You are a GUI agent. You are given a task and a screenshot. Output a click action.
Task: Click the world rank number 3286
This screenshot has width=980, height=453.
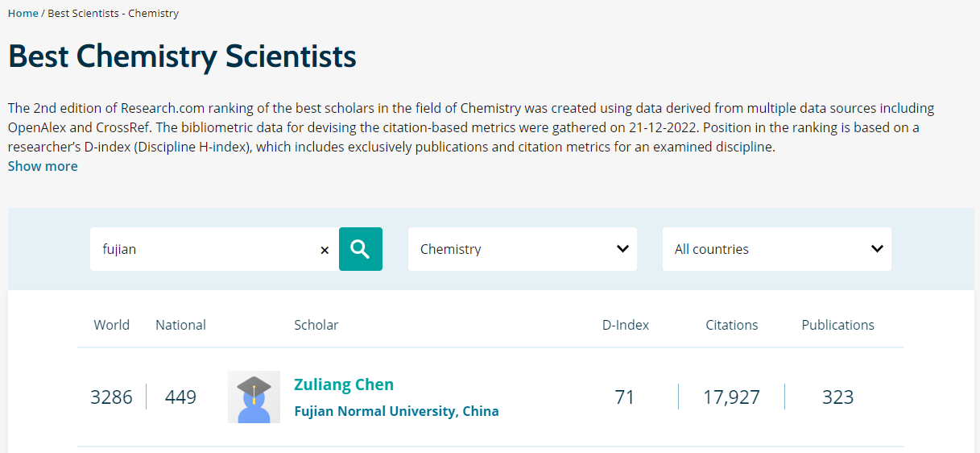pyautogui.click(x=111, y=397)
